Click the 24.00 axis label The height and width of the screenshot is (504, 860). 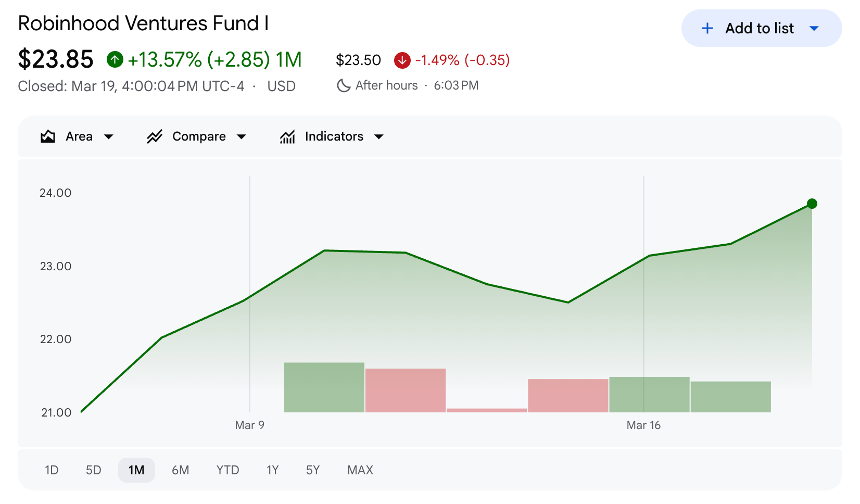coord(56,193)
